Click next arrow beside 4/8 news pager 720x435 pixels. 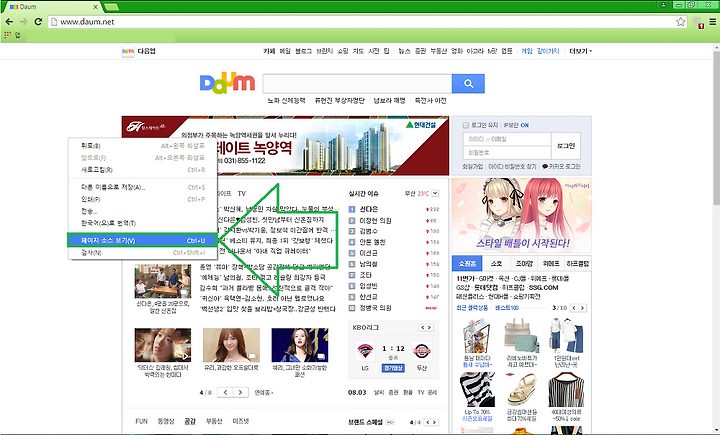tap(241, 392)
